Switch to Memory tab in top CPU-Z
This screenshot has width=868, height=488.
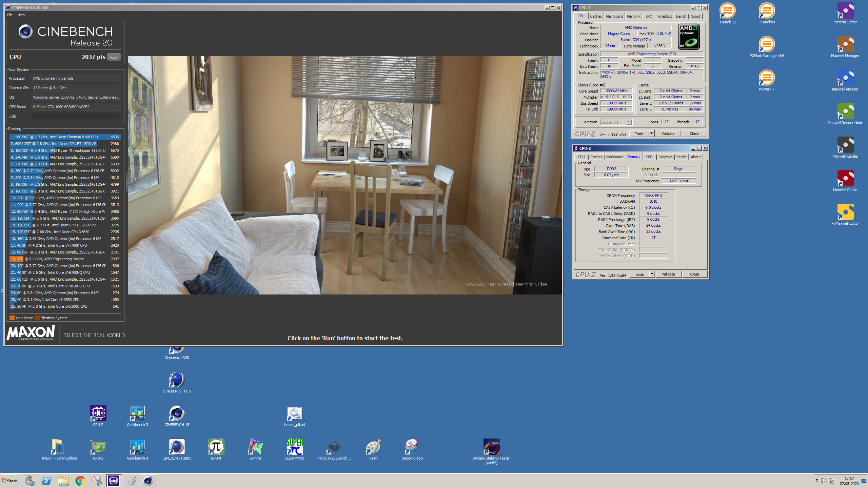coord(633,16)
